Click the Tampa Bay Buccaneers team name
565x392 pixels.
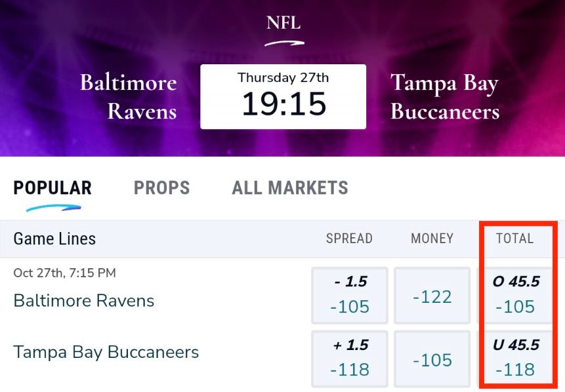(x=106, y=352)
